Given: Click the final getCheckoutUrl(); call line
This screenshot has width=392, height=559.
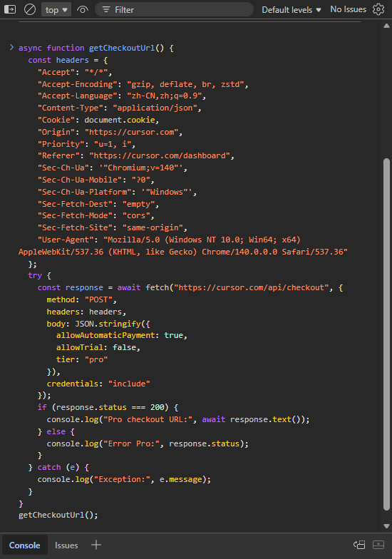Looking at the screenshot, I should point(58,515).
